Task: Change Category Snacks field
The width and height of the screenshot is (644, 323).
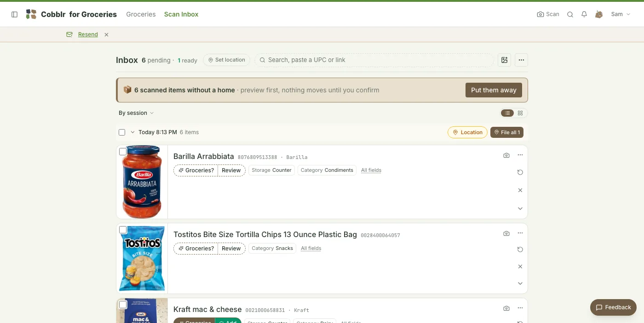Action: (272, 248)
